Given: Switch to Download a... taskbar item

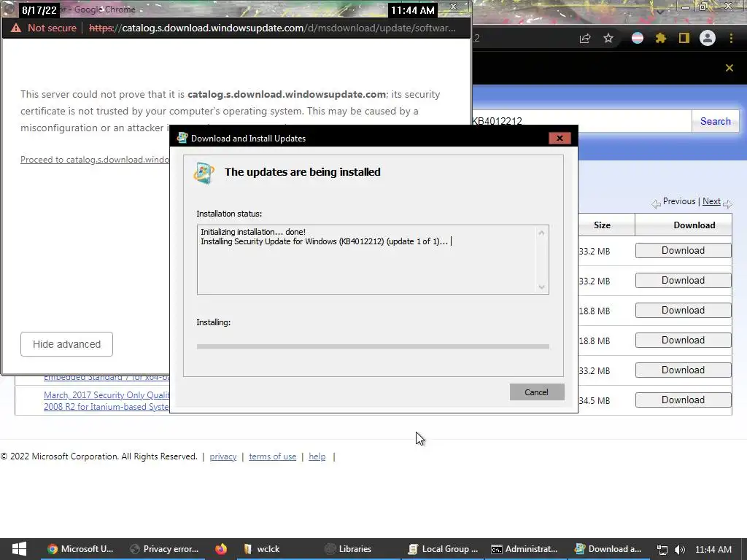Looking at the screenshot, I should tap(608, 549).
